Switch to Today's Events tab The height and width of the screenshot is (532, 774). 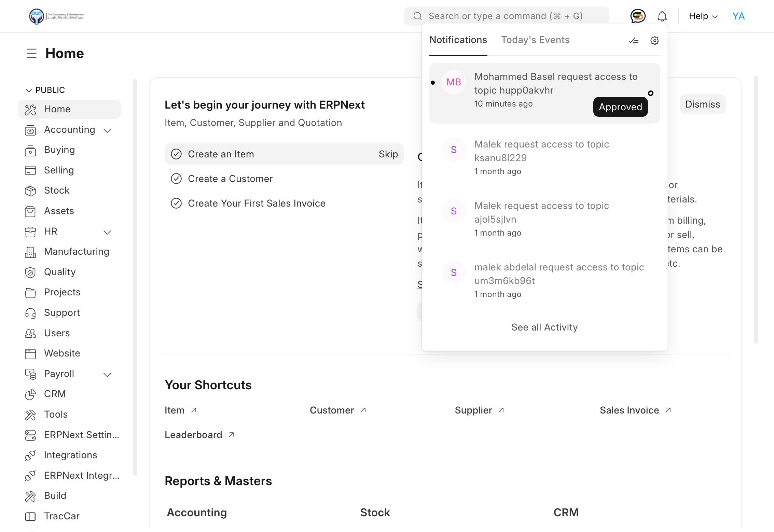tap(535, 40)
